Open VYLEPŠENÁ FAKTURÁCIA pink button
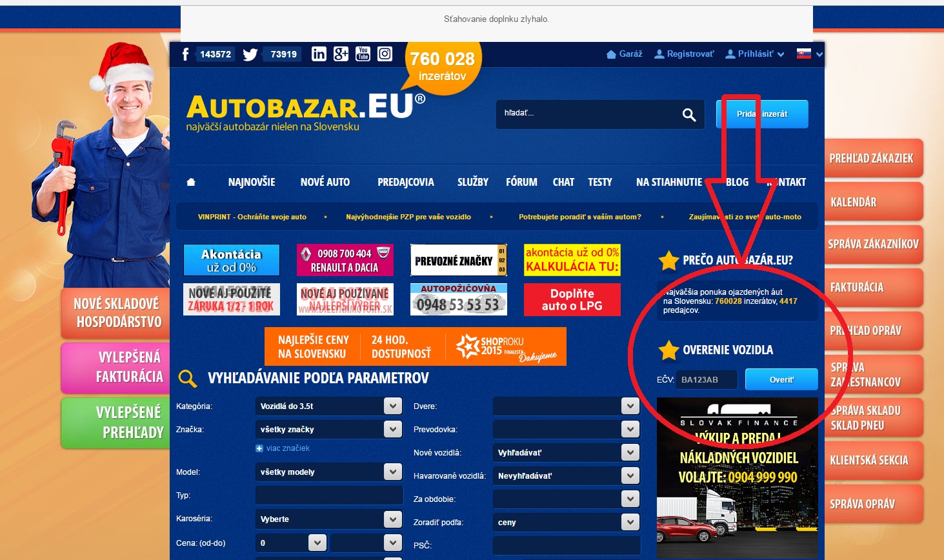Image resolution: width=944 pixels, height=560 pixels. point(115,368)
